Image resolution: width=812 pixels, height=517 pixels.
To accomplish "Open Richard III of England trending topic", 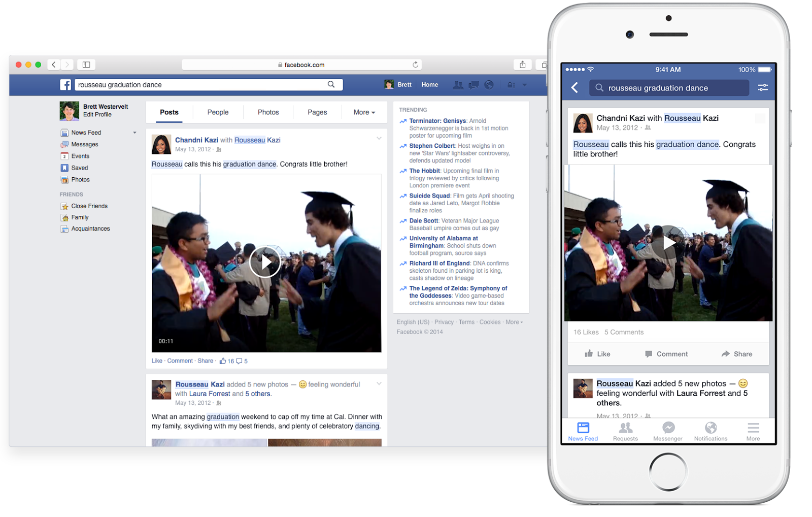I will [439, 263].
